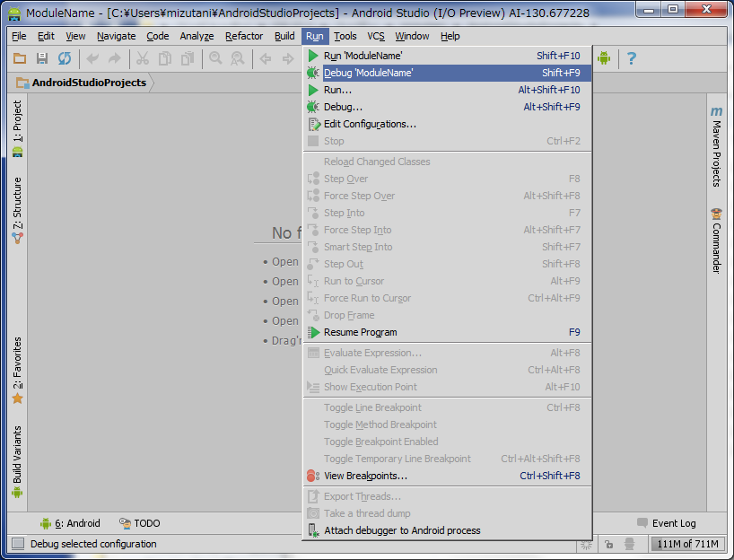
Task: Open the Refactor menu
Action: click(244, 36)
